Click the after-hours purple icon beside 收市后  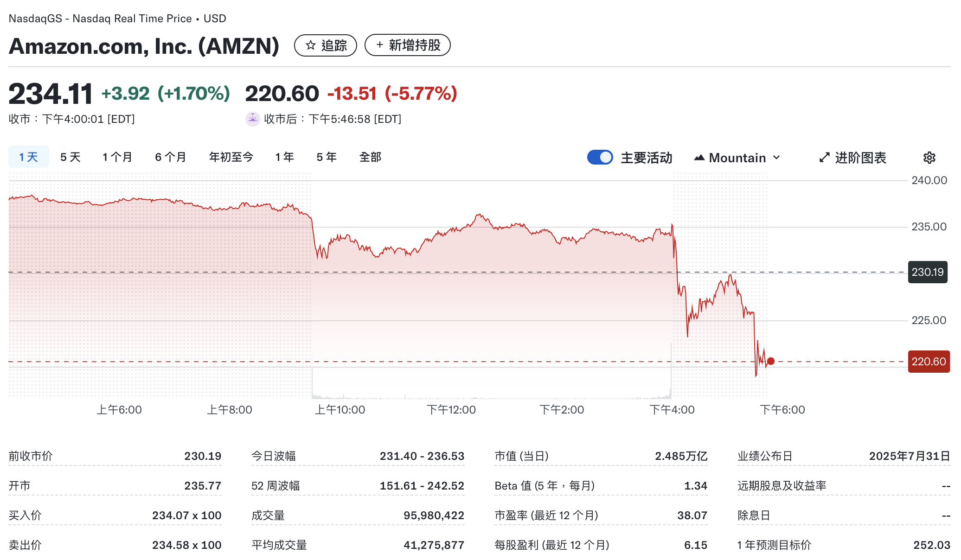pyautogui.click(x=252, y=119)
